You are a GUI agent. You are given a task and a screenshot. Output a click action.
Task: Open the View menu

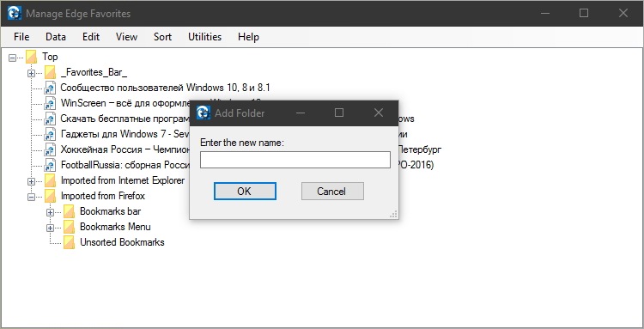click(126, 37)
